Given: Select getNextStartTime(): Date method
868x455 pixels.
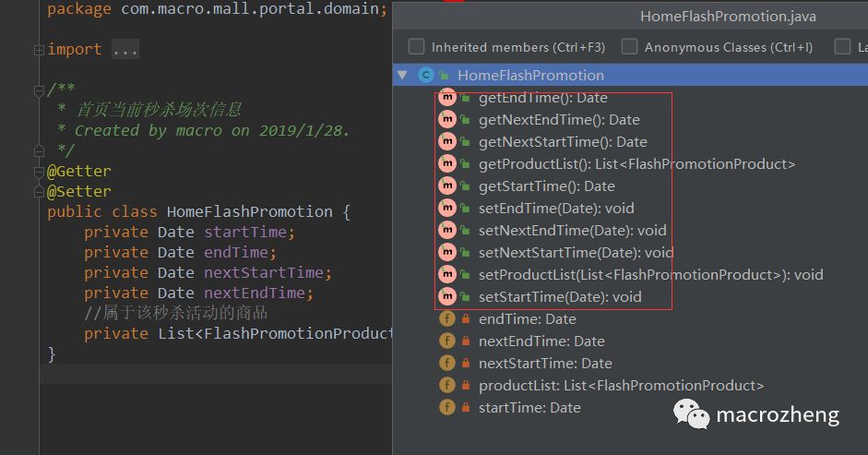Looking at the screenshot, I should pos(563,142).
